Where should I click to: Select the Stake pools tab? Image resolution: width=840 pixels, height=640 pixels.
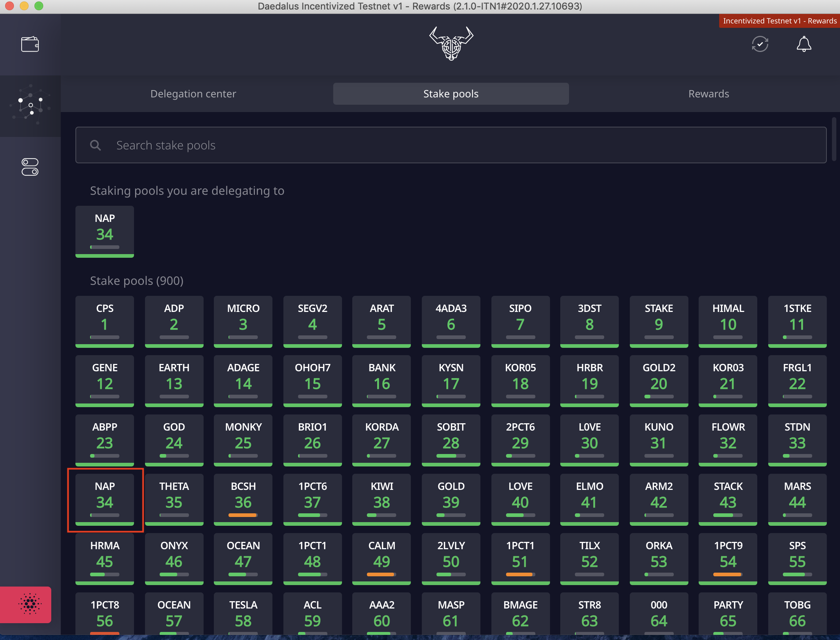point(451,94)
